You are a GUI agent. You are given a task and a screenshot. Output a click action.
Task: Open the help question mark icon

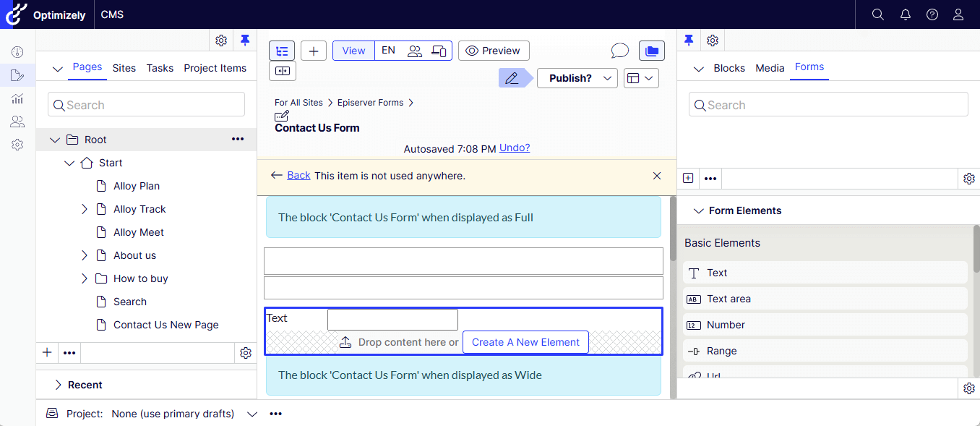[x=932, y=14]
